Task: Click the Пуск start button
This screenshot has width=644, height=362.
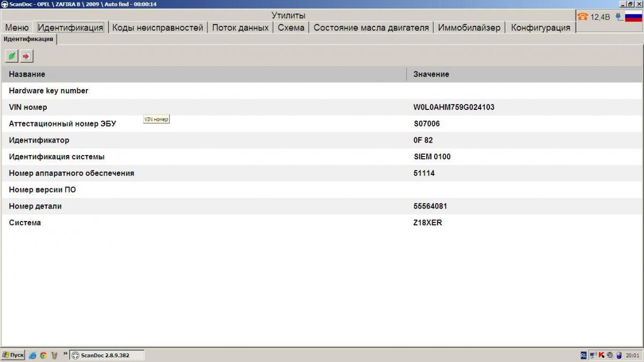Action: pyautogui.click(x=13, y=355)
